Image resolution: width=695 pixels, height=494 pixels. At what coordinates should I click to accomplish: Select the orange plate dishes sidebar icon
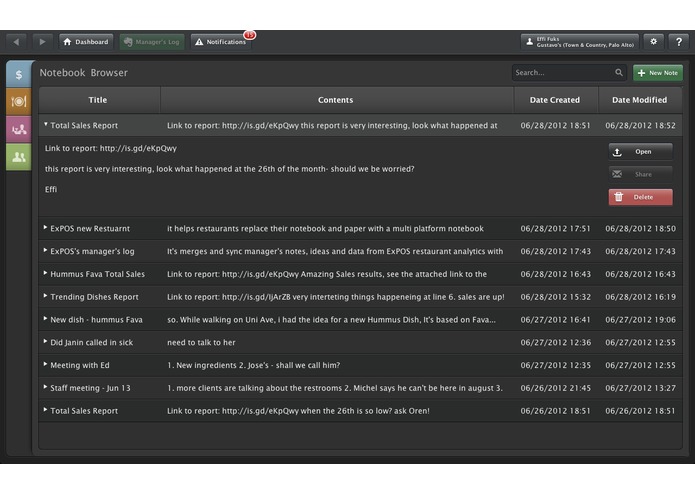pyautogui.click(x=19, y=101)
